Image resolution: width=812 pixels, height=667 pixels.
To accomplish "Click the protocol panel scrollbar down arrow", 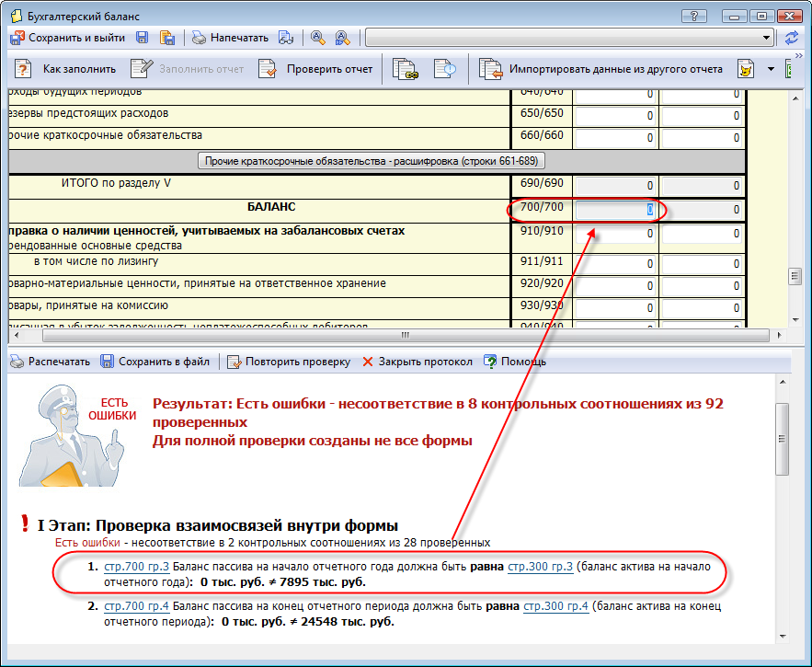I will click(x=783, y=637).
